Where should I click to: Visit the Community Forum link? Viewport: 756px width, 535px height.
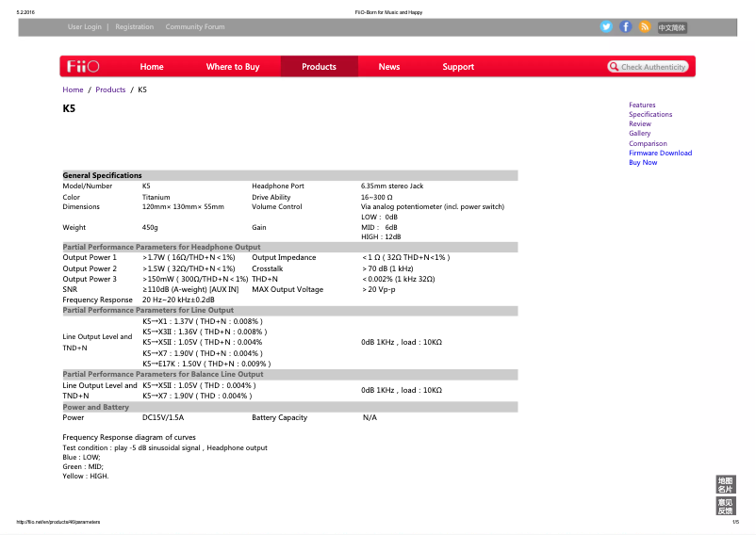tap(195, 27)
